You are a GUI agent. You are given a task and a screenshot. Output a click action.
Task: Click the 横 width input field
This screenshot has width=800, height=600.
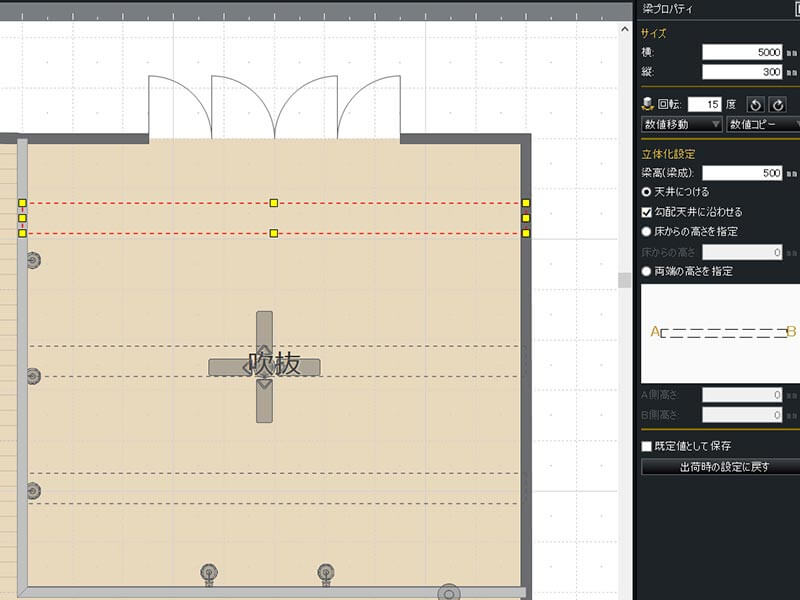(x=742, y=52)
